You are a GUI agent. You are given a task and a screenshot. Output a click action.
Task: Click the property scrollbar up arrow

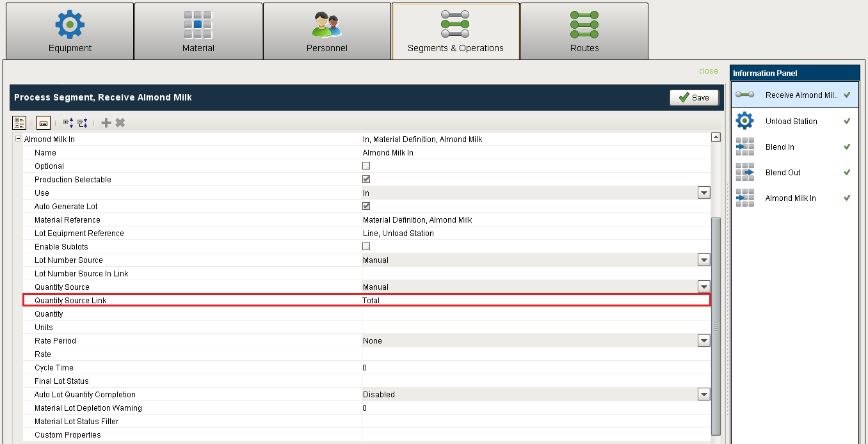716,137
